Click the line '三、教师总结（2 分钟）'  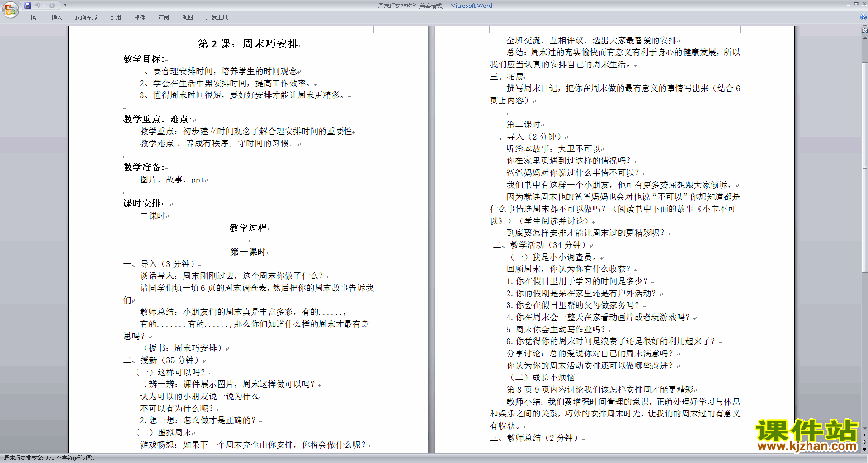click(x=535, y=438)
